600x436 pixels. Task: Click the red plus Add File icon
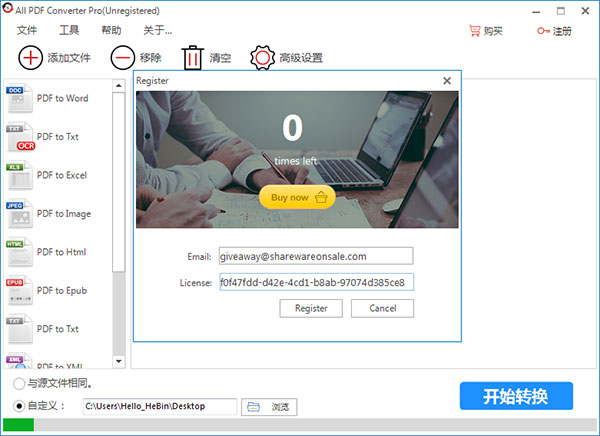click(x=30, y=58)
